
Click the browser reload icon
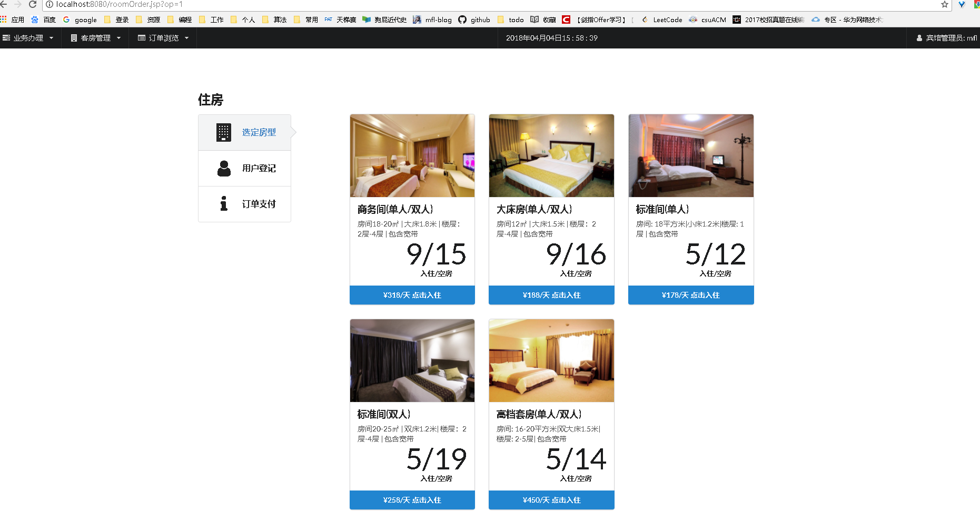[x=32, y=4]
